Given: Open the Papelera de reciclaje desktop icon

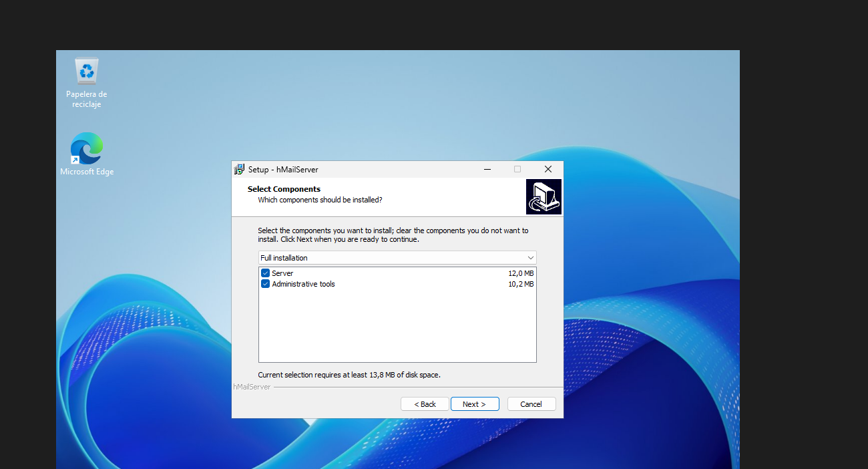Looking at the screenshot, I should tap(87, 83).
